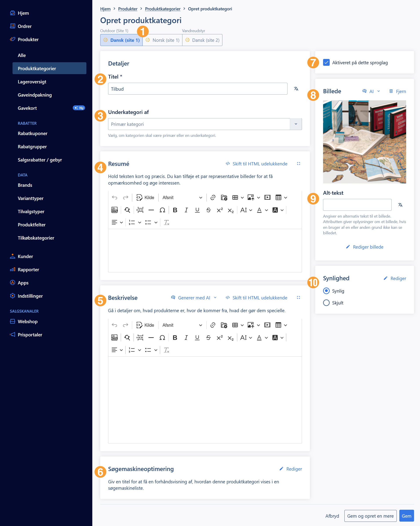Screen dimensions: 420x526
Task: Expand font size dropdown in Resumé editor
Action: 251,210
